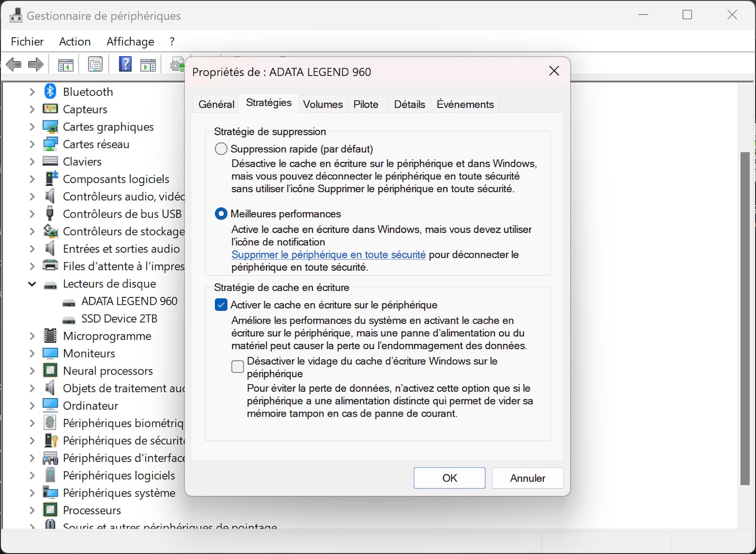Click the Bluetooth category icon
Viewport: 756px width, 554px height.
[x=50, y=91]
